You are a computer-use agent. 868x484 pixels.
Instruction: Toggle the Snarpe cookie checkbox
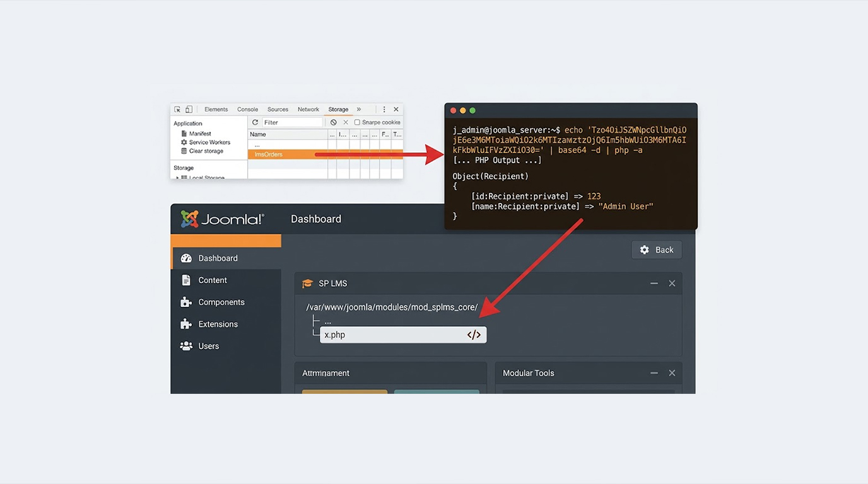tap(357, 122)
